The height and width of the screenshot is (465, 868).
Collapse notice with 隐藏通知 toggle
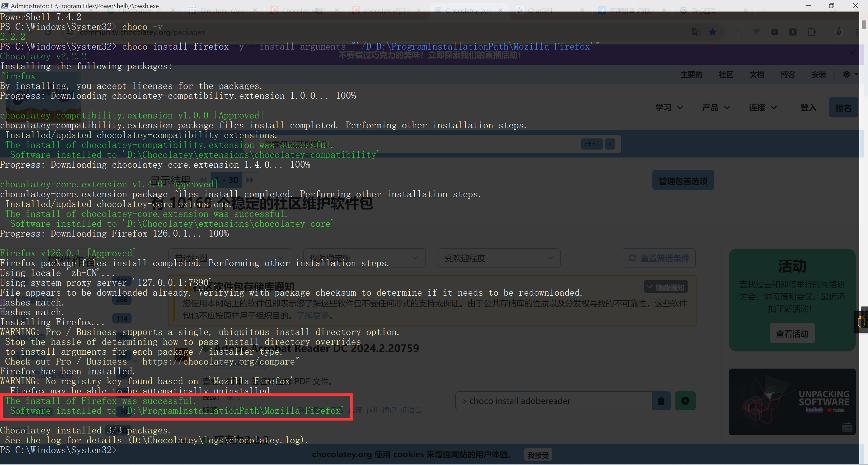666,287
